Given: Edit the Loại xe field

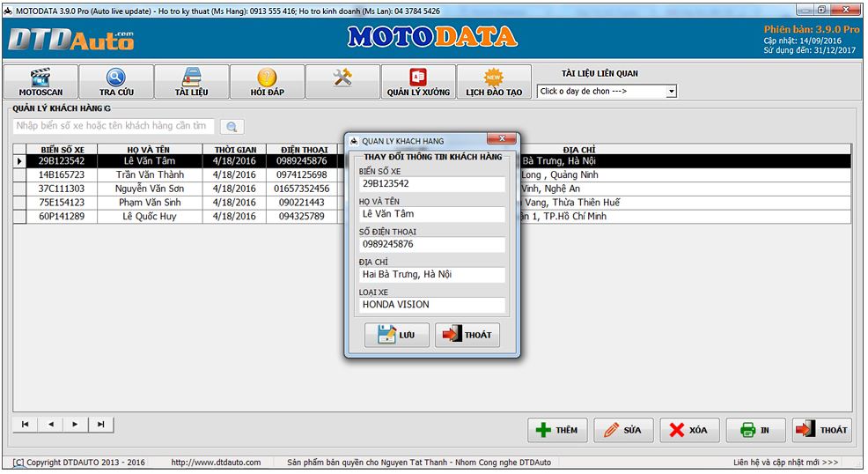Looking at the screenshot, I should pyautogui.click(x=431, y=305).
